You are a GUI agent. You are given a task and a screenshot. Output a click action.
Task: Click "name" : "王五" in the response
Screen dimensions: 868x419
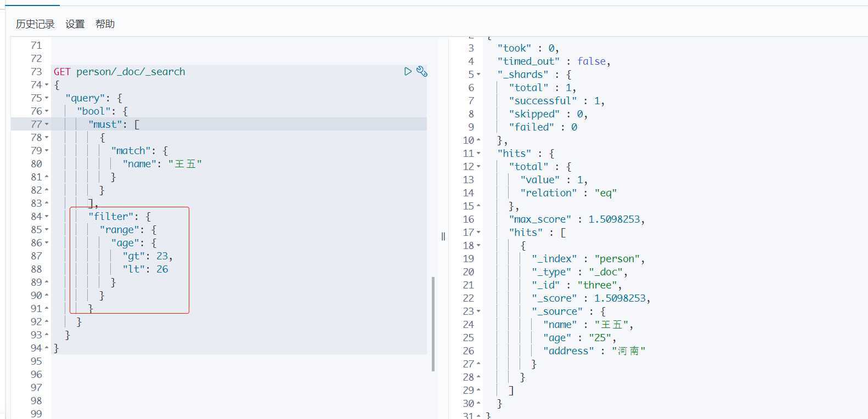(x=588, y=325)
